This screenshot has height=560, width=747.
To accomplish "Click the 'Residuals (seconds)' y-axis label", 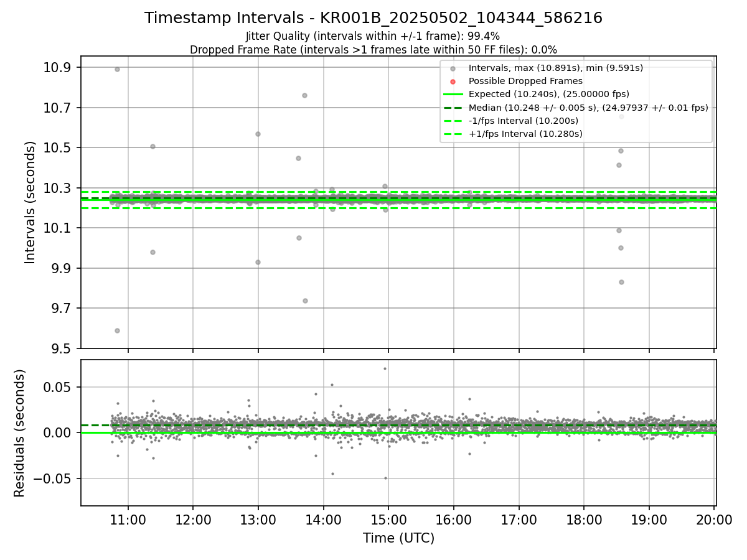I will pyautogui.click(x=19, y=433).
